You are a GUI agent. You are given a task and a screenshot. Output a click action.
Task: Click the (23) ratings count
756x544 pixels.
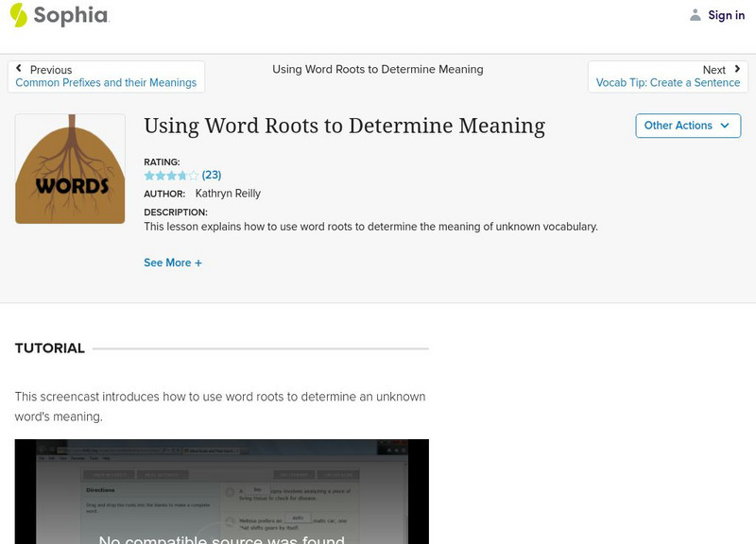212,176
